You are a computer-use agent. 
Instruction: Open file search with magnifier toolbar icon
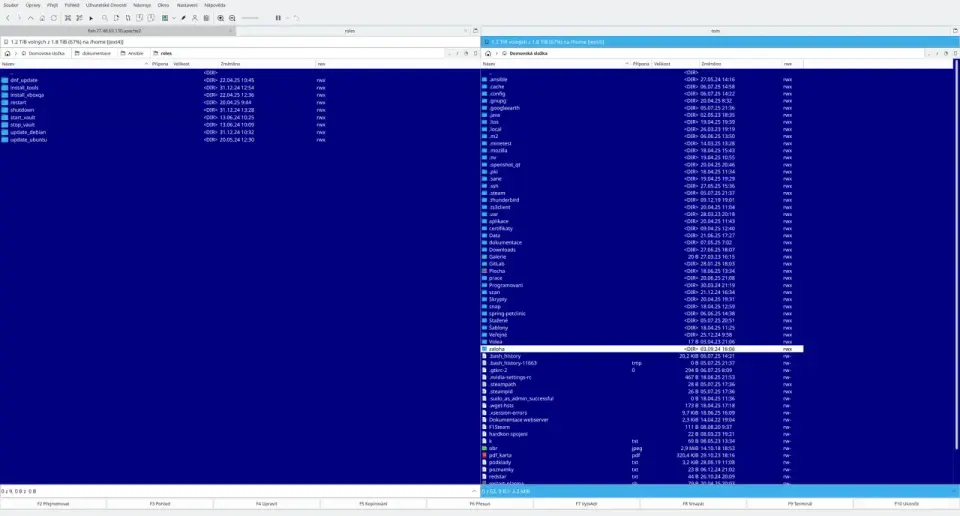coord(105,18)
